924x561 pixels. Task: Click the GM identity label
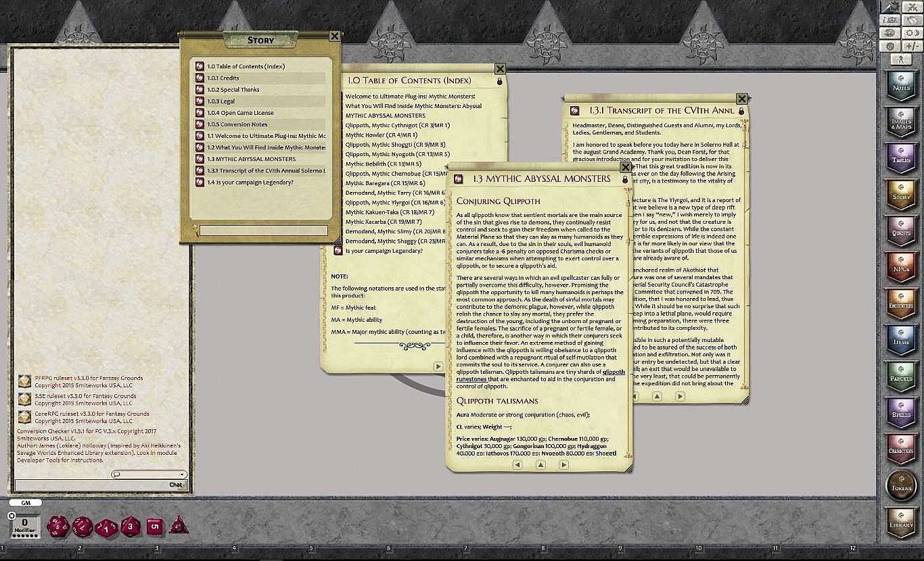pyautogui.click(x=26, y=503)
